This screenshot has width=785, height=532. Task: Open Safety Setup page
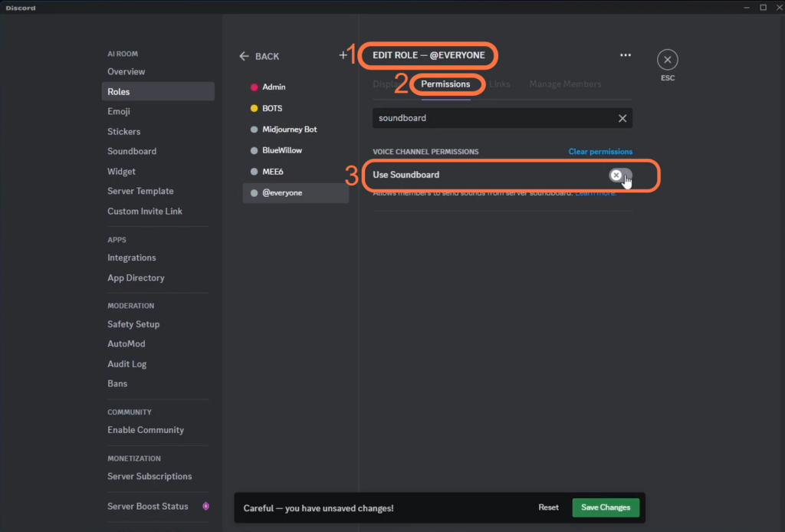click(158, 324)
